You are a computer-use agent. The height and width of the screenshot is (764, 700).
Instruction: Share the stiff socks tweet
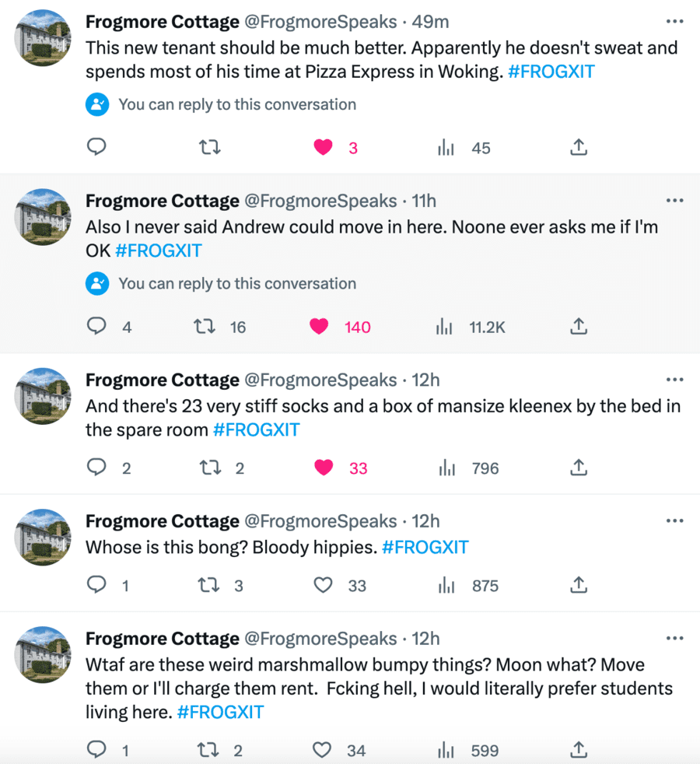pos(579,468)
